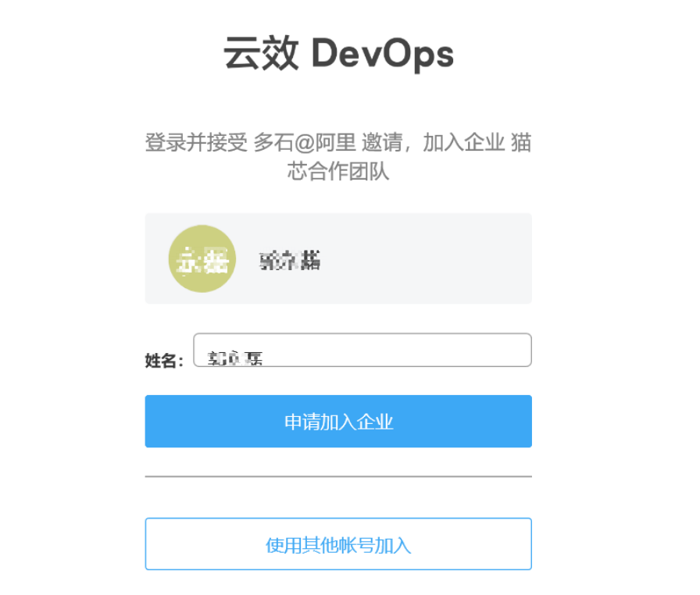700x595 pixels.
Task: Click empty right end of name input
Action: click(x=446, y=350)
